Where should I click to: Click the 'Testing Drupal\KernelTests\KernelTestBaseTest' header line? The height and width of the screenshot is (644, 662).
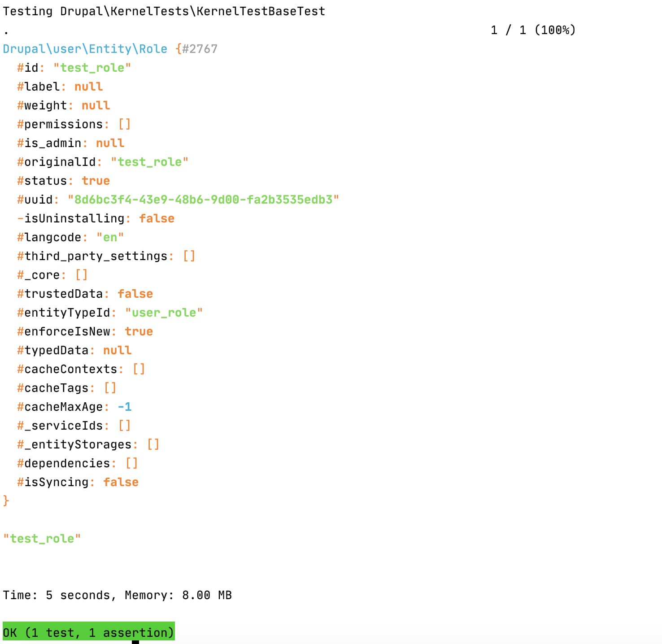pyautogui.click(x=164, y=11)
